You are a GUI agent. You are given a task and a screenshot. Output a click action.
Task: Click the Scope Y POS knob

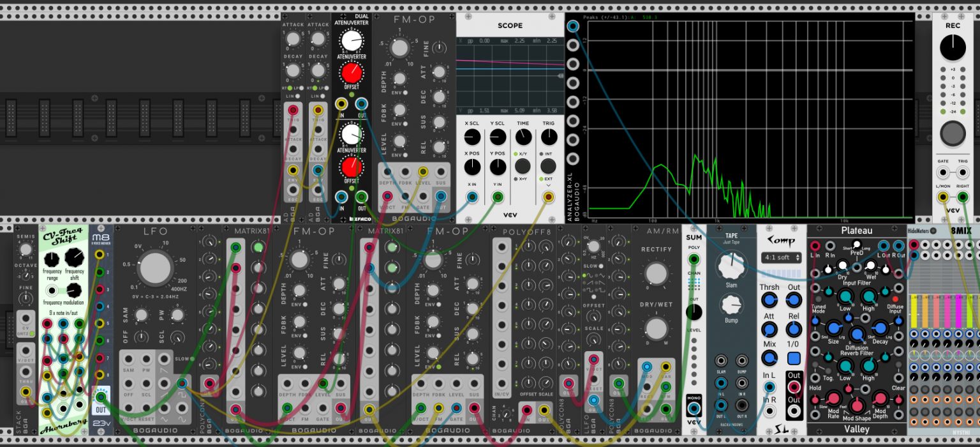tap(497, 167)
